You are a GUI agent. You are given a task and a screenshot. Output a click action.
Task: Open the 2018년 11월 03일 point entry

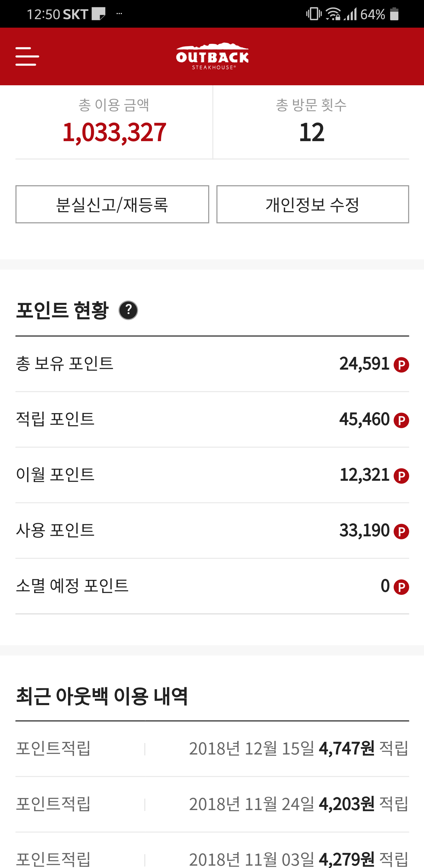(212, 857)
